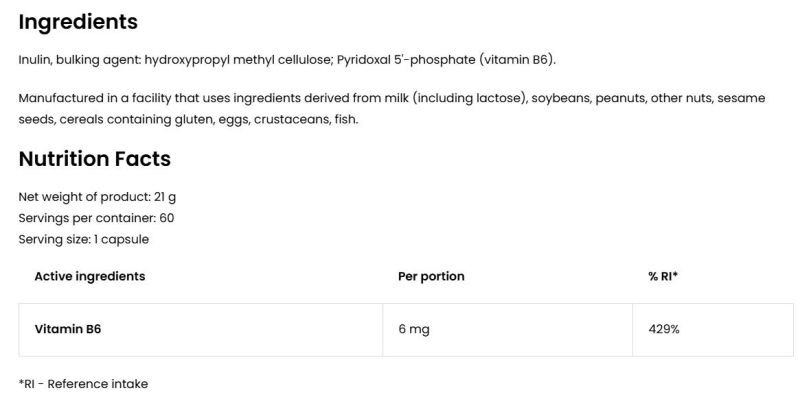Click the '6 mg' table cell
Image resolution: width=800 pixels, height=410 pixels.
pos(414,329)
